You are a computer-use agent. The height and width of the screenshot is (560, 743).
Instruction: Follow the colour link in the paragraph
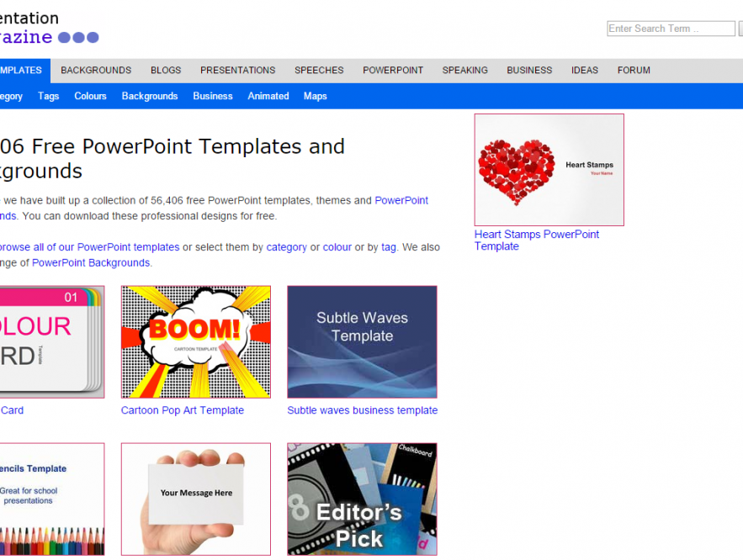tap(337, 247)
